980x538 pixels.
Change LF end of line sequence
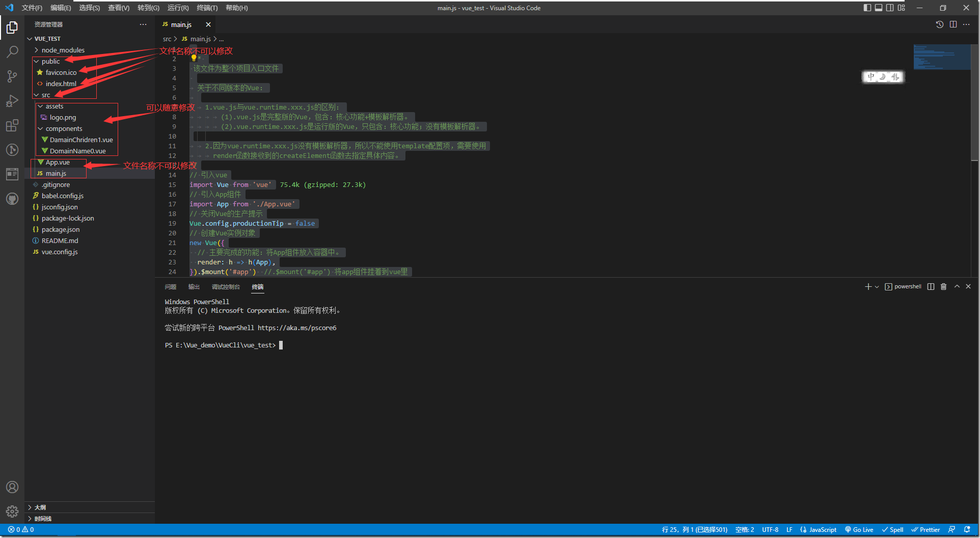coord(789,530)
